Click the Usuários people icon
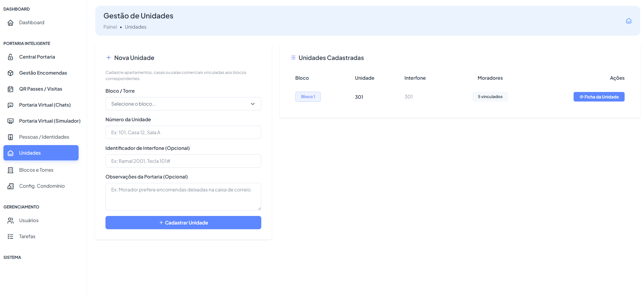Image resolution: width=644 pixels, height=296 pixels. pyautogui.click(x=11, y=220)
